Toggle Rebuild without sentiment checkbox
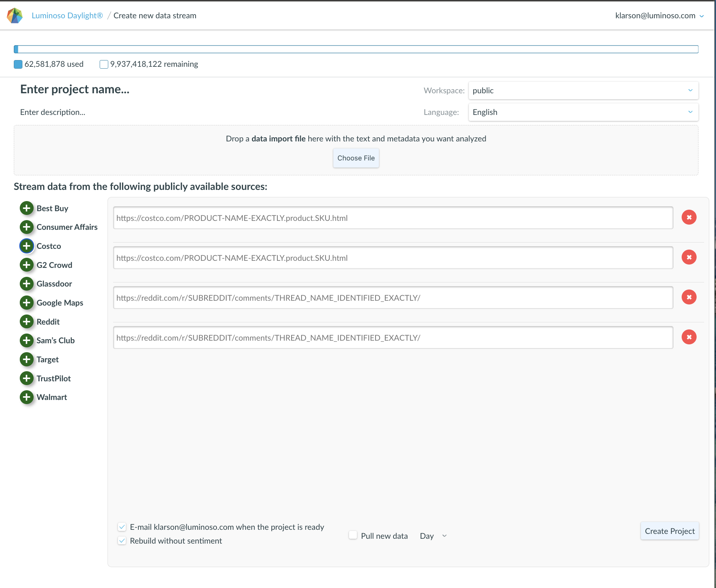Viewport: 716px width, 588px height. pos(122,541)
